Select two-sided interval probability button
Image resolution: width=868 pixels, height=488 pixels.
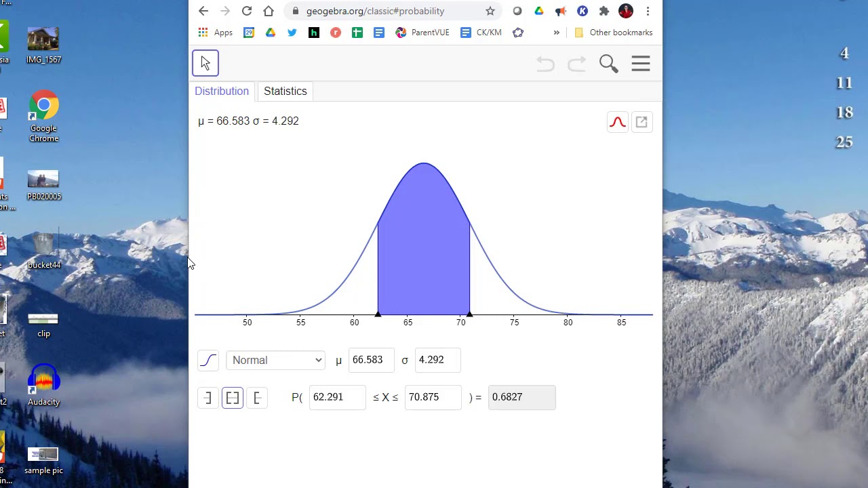coord(233,398)
